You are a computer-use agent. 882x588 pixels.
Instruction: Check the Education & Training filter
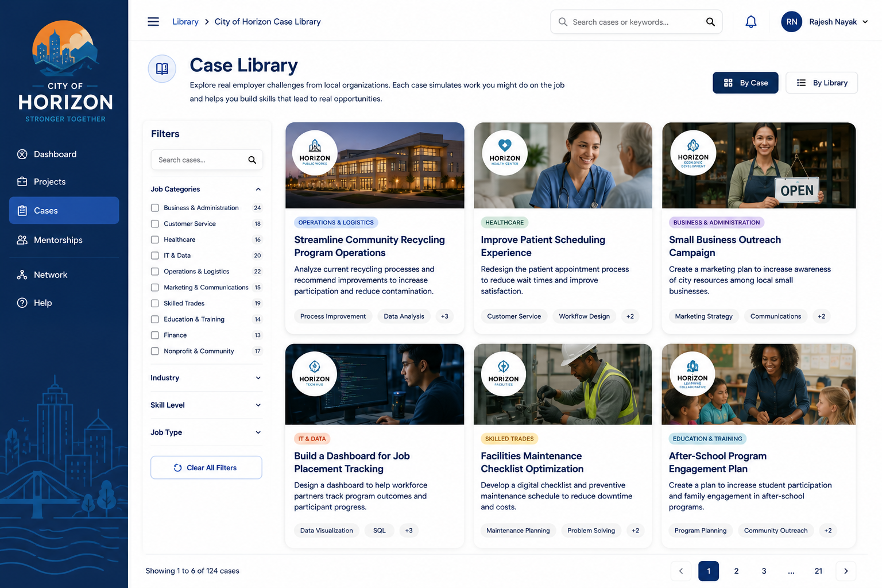tap(154, 319)
